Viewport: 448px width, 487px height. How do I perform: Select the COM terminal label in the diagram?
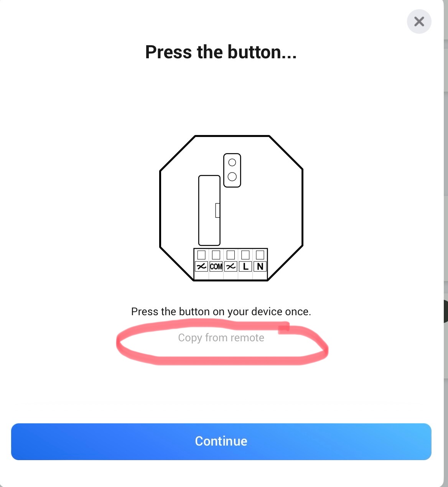point(216,266)
